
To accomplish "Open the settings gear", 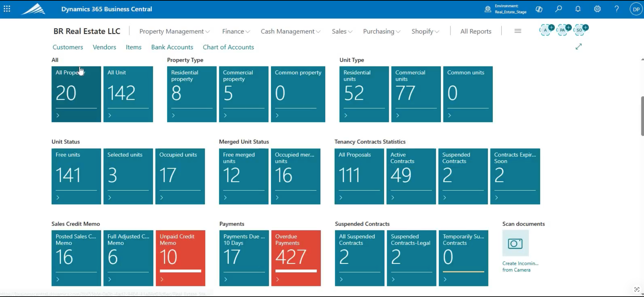I will click(597, 9).
